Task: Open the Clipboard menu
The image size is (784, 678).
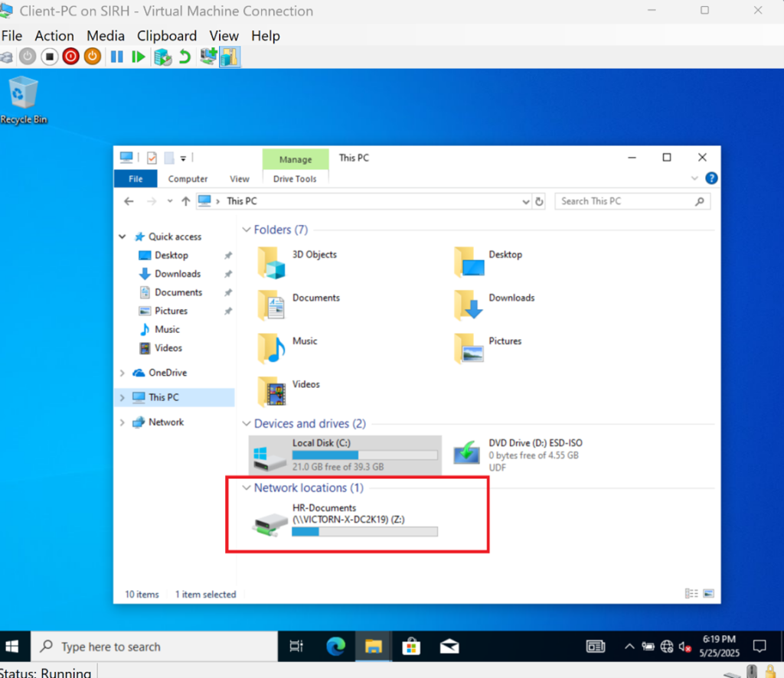Action: click(167, 36)
